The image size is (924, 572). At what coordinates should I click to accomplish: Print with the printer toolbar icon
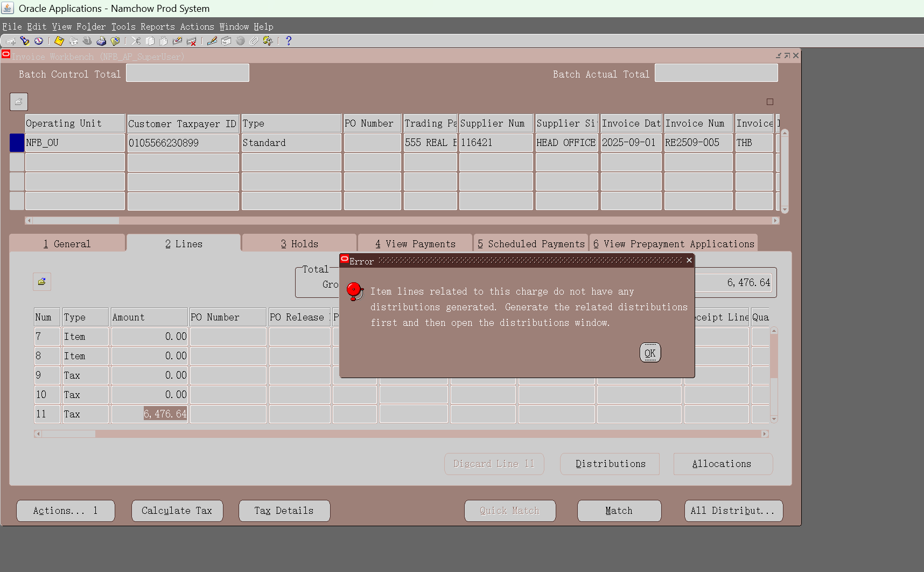click(101, 41)
